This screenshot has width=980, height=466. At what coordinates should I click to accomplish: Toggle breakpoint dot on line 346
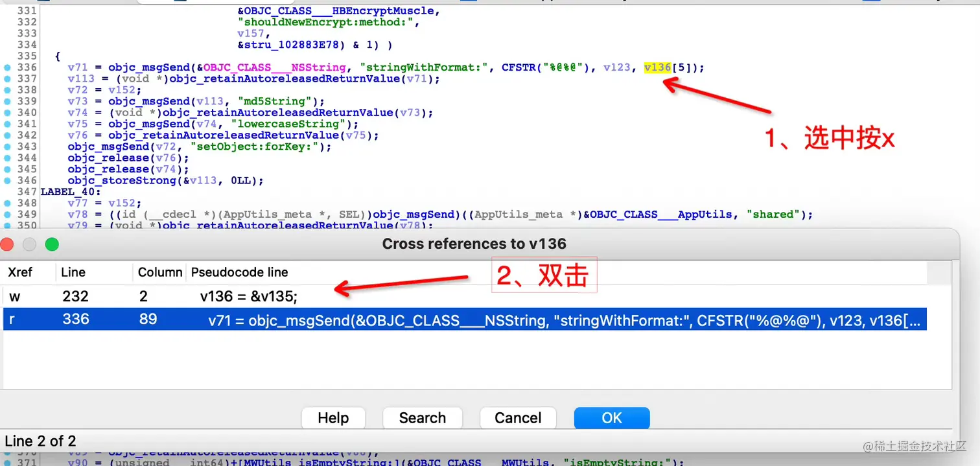[x=7, y=180]
